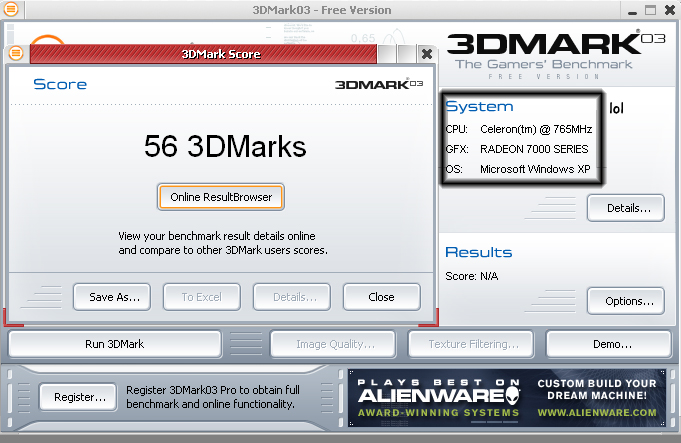Image resolution: width=681 pixels, height=443 pixels.
Task: Launch the Demo...
Action: coord(609,344)
